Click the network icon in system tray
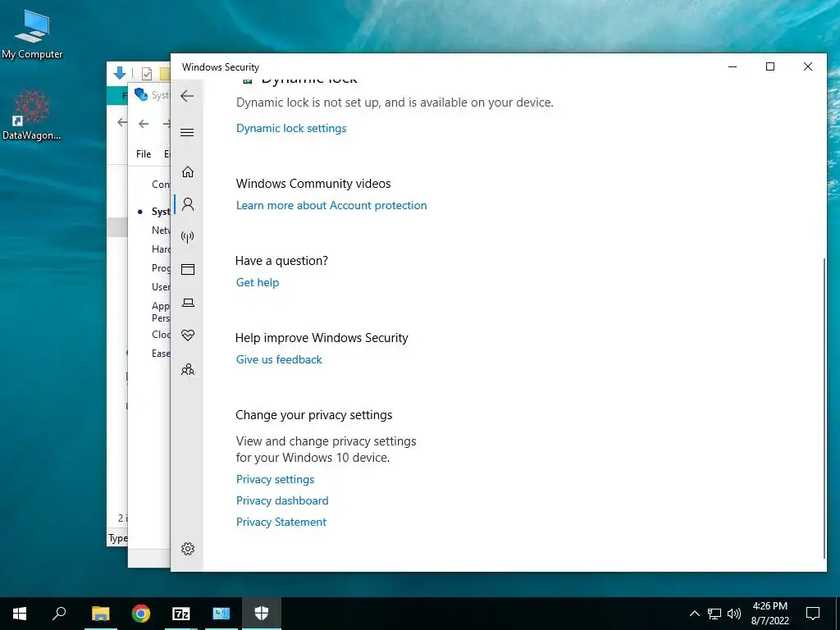The width and height of the screenshot is (840, 630). pyautogui.click(x=714, y=614)
